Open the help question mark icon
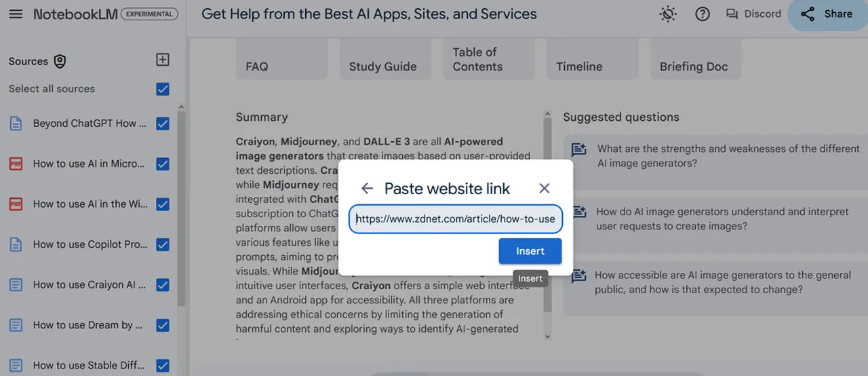Image resolution: width=868 pixels, height=376 pixels. 703,14
